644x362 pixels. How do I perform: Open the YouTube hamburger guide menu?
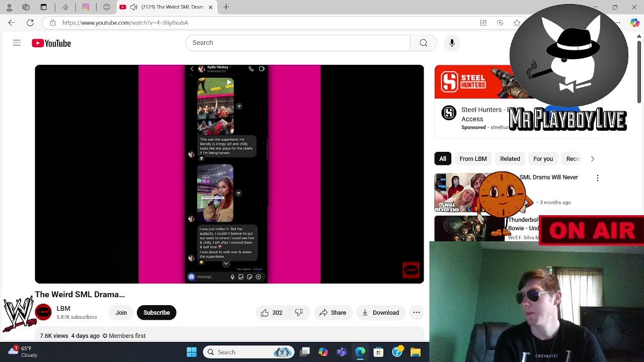(x=17, y=43)
